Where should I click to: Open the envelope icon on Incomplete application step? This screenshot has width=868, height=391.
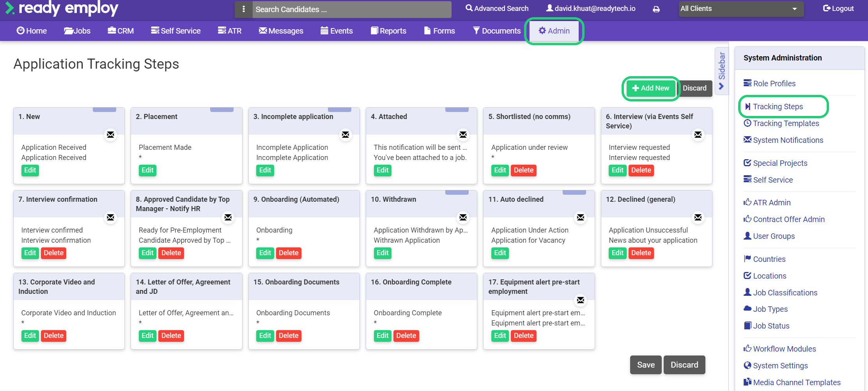click(x=345, y=134)
